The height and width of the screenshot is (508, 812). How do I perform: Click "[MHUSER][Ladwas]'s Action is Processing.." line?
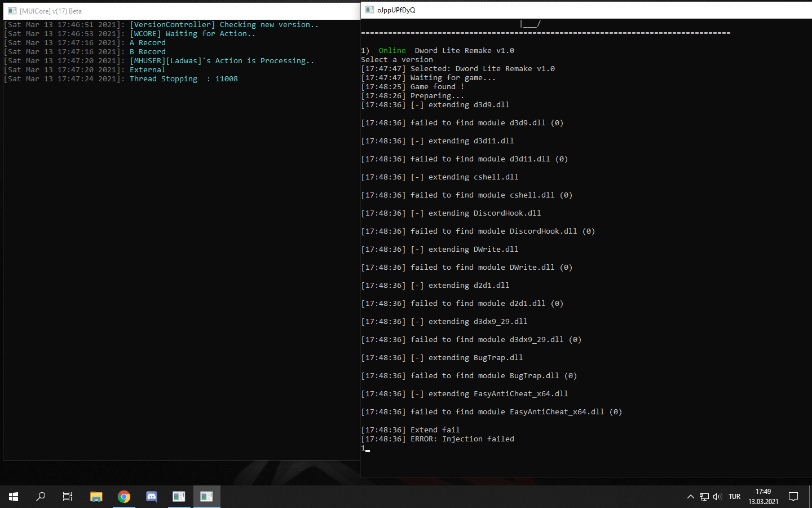tap(222, 61)
